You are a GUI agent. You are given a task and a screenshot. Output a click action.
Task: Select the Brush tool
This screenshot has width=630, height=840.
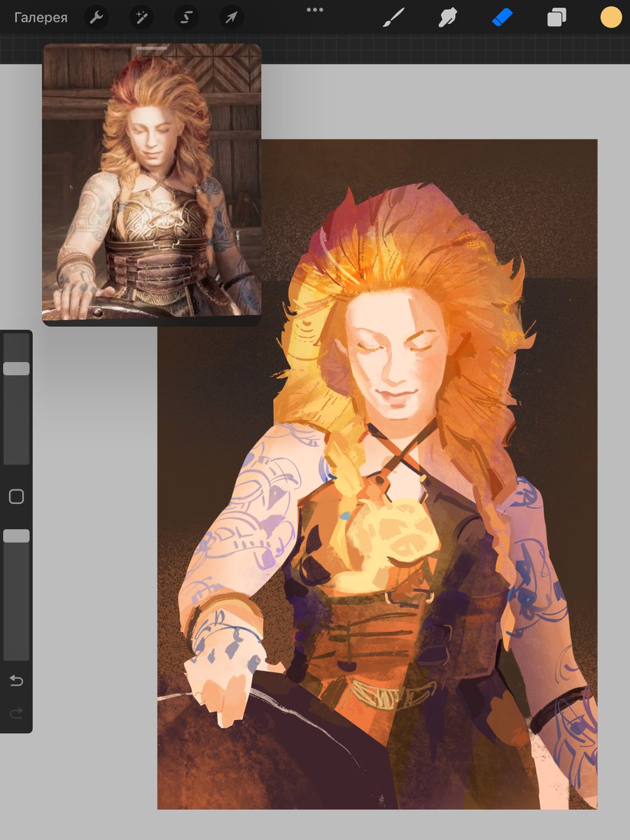point(393,17)
